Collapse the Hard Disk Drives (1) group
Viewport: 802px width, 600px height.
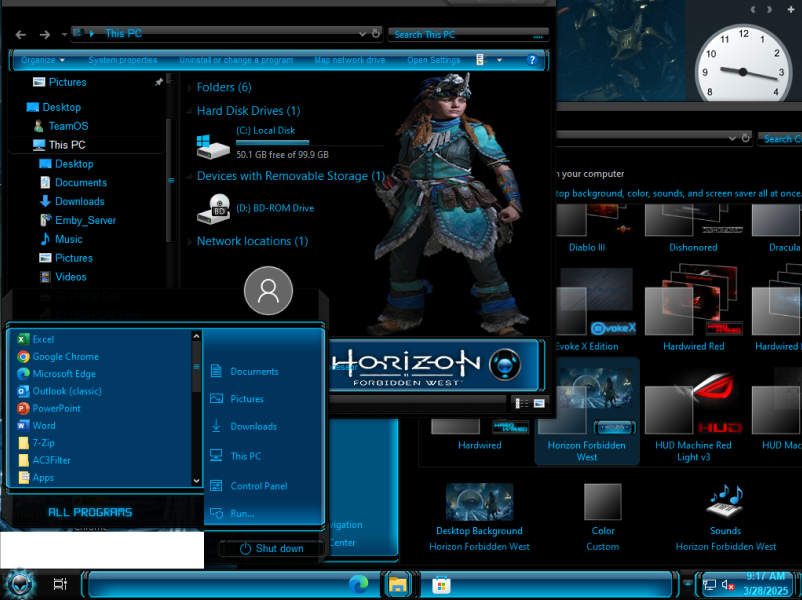[190, 111]
